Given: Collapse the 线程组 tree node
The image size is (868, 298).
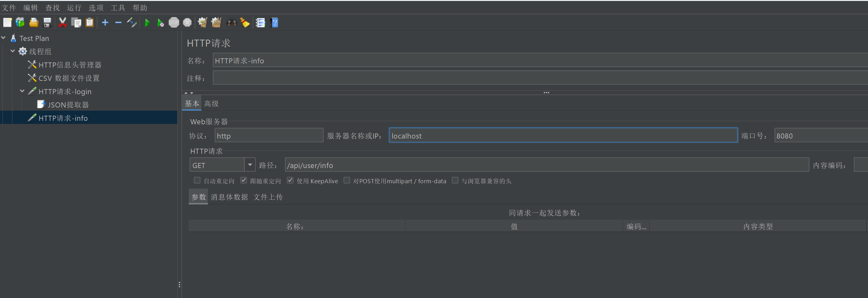Looking at the screenshot, I should click(x=13, y=51).
